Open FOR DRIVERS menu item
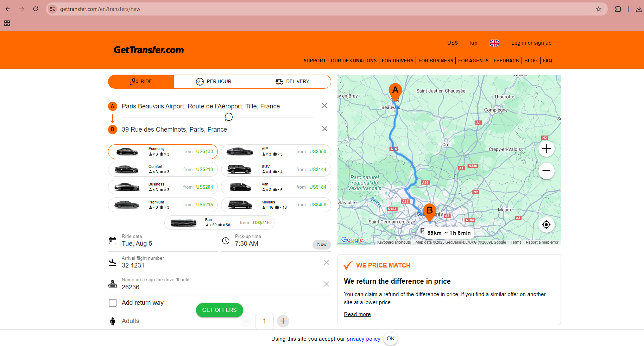This screenshot has width=644, height=346. pyautogui.click(x=397, y=61)
